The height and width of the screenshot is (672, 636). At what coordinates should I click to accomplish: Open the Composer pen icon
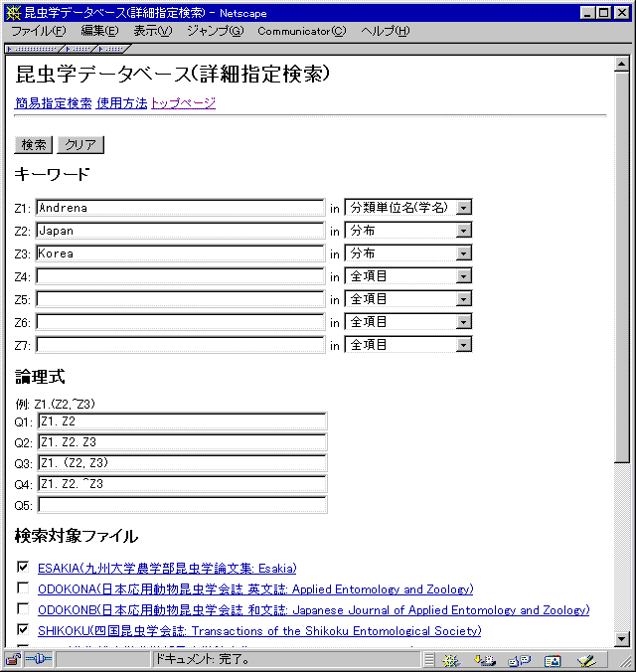[586, 661]
